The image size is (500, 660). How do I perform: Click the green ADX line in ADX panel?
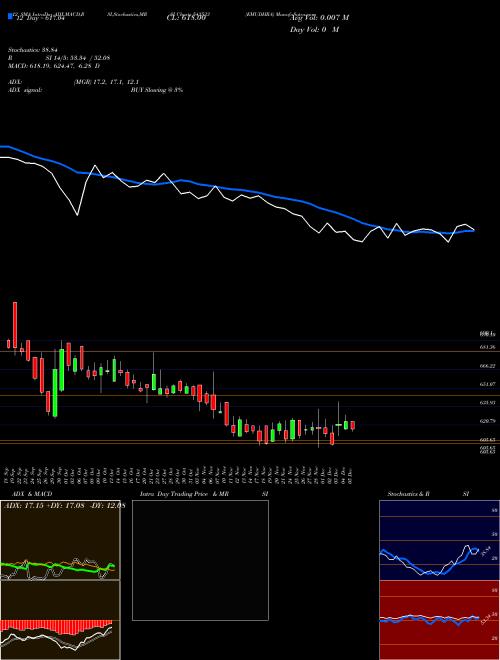pyautogui.click(x=58, y=567)
